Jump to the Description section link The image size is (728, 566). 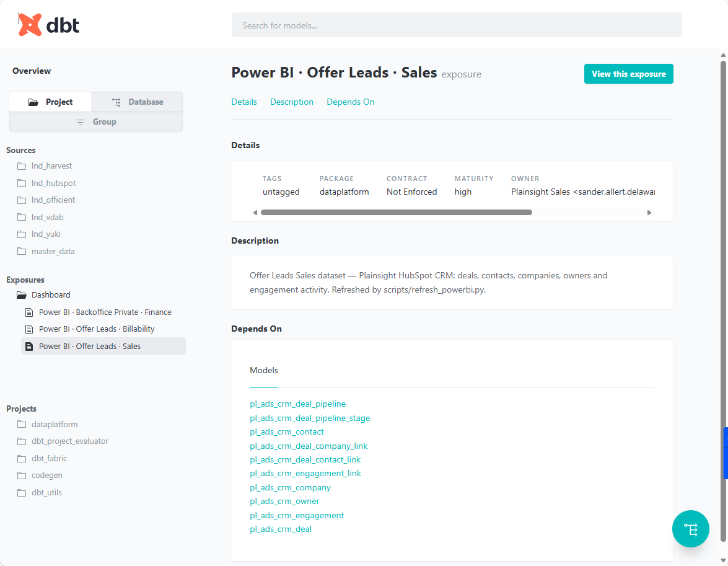(x=292, y=102)
